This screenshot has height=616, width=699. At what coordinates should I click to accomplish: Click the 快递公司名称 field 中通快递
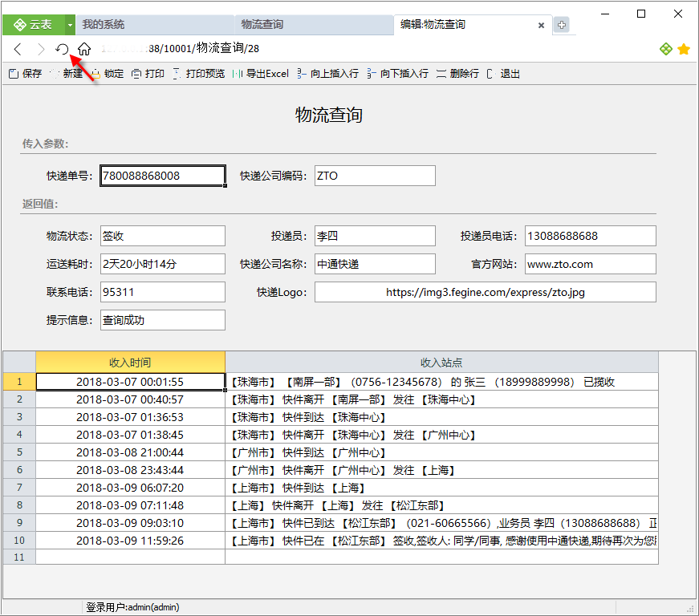375,264
